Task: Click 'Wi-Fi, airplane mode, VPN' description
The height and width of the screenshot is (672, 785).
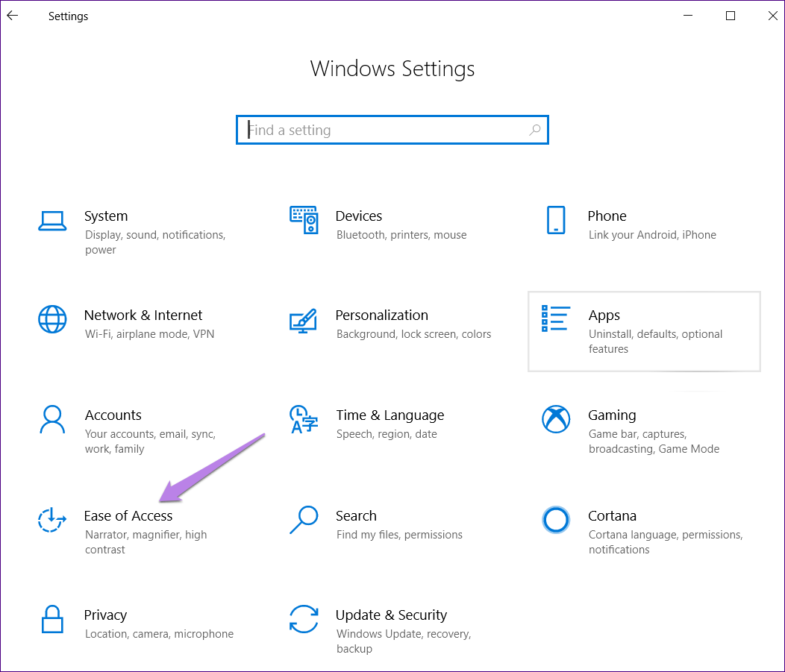Action: (150, 333)
